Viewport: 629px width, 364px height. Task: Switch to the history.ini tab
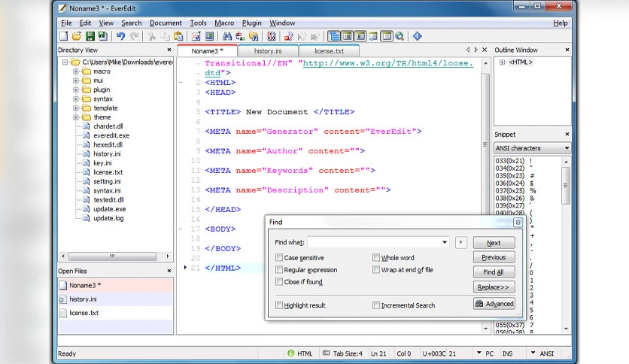268,51
